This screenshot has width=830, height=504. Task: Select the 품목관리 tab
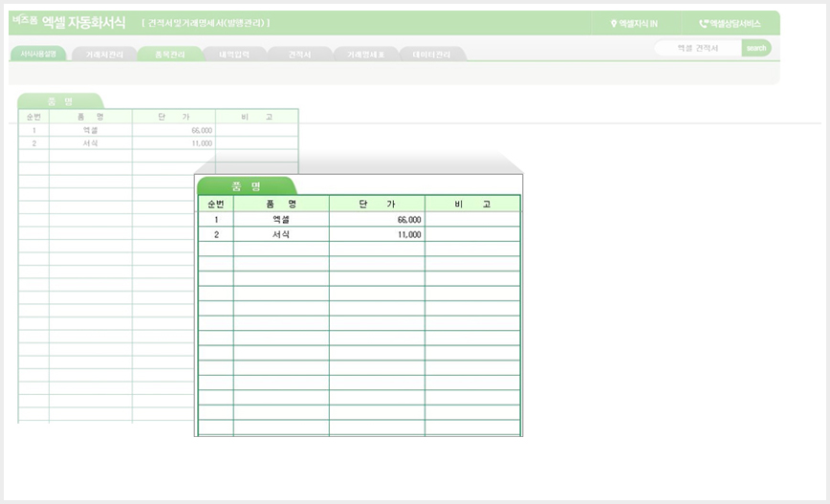tap(170, 54)
